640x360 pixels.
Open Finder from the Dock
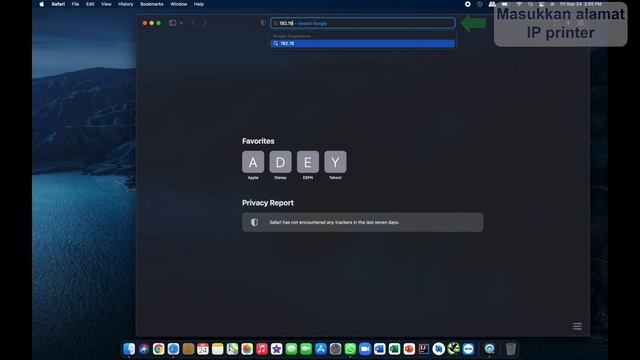(x=129, y=349)
